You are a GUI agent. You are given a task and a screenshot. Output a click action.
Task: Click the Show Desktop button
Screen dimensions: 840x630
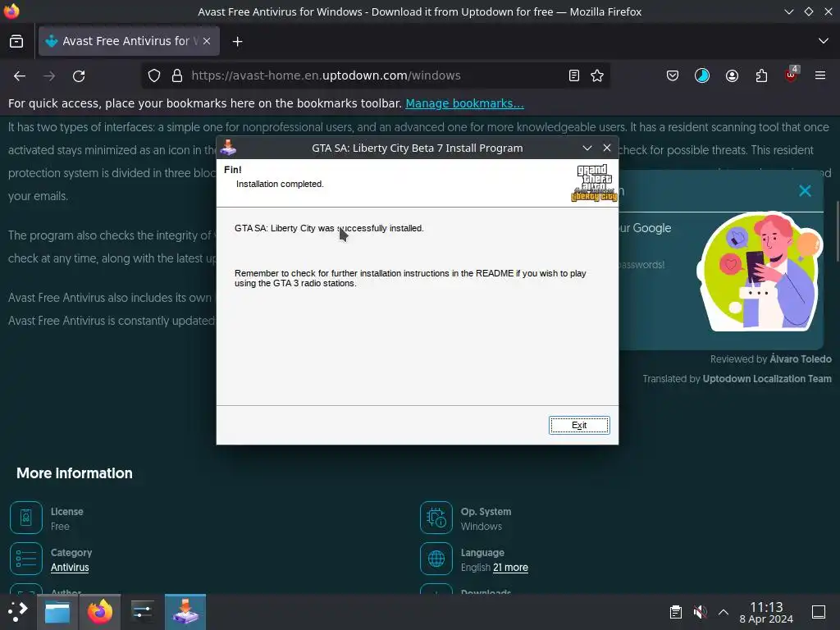[819, 612]
